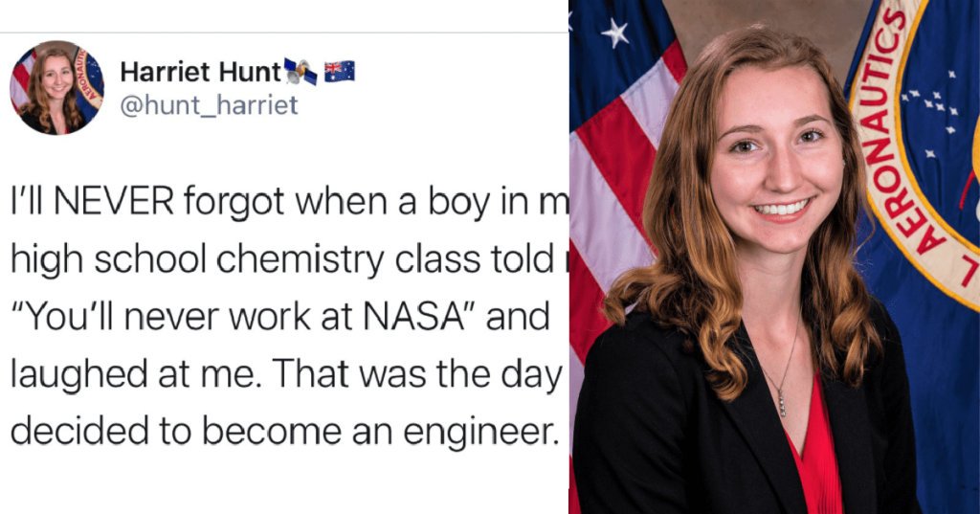Click the white star on the American flag

615,33
